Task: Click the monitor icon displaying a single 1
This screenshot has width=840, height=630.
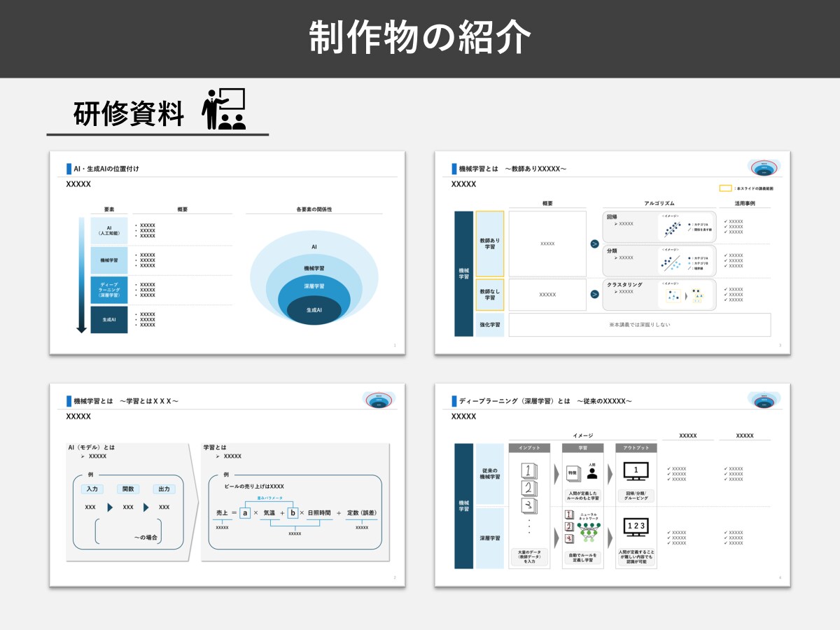Action: 636,471
